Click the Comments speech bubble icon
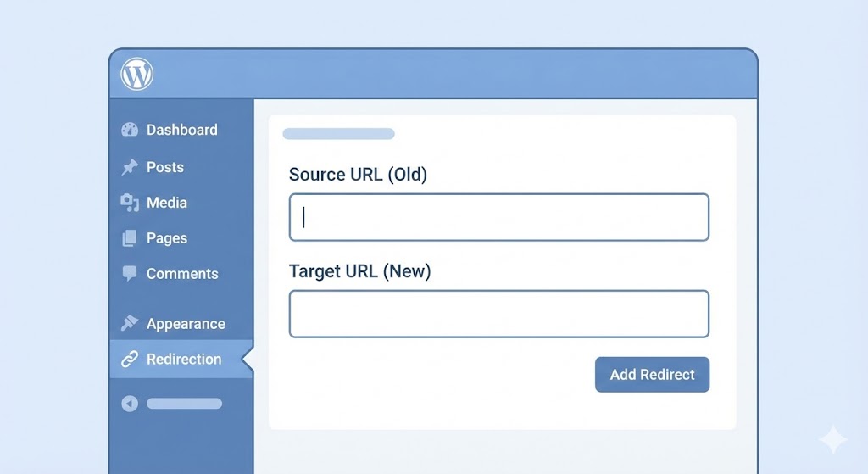This screenshot has width=868, height=474. pos(130,273)
